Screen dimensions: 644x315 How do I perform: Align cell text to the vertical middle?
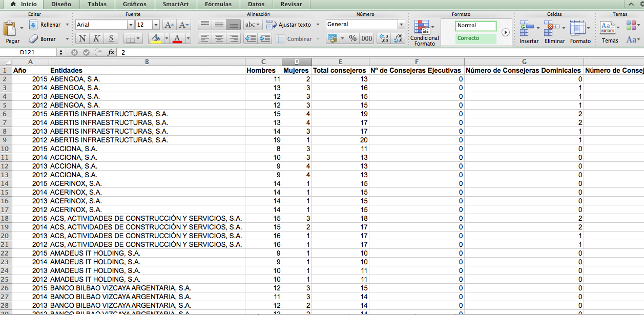tap(219, 25)
